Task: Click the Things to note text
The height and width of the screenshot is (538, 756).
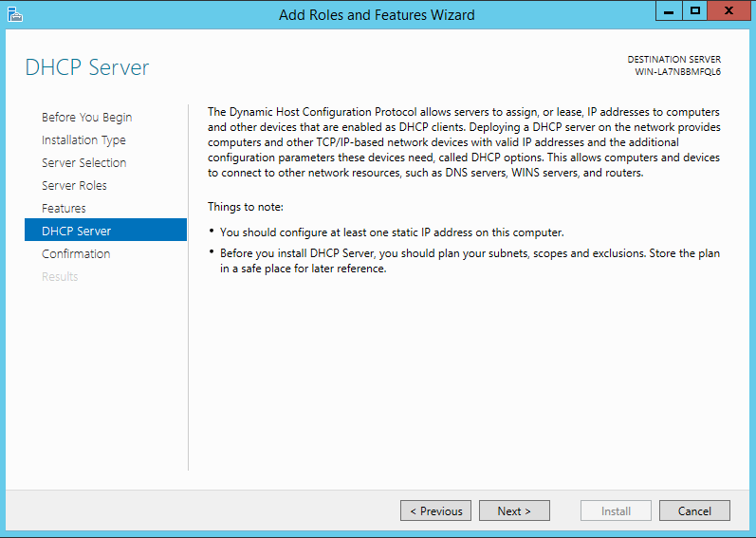Action: coord(246,207)
